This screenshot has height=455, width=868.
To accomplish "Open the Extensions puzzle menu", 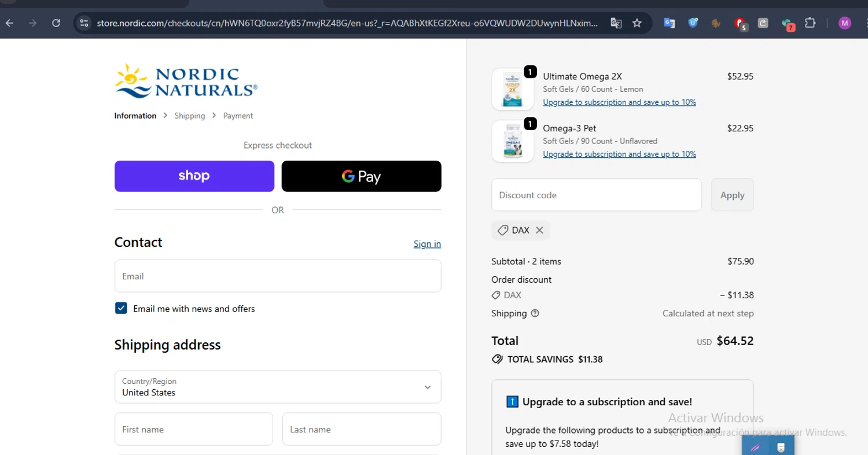I will (811, 23).
